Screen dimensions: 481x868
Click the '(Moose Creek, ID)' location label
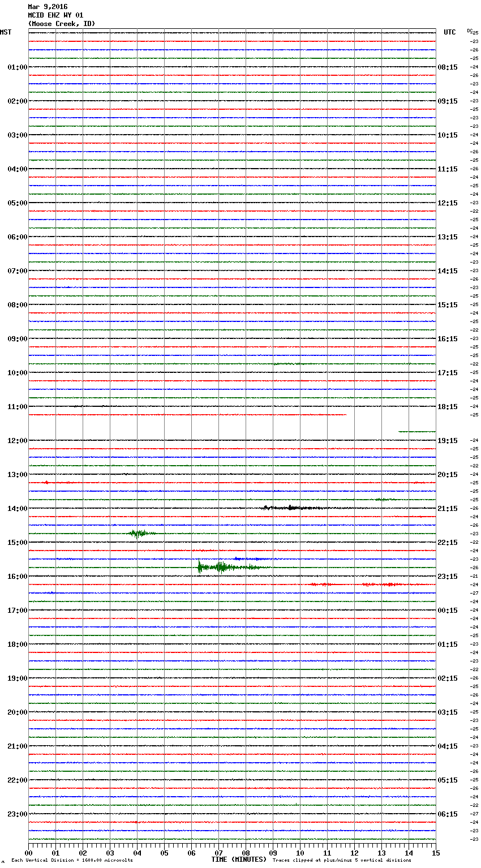pyautogui.click(x=62, y=24)
